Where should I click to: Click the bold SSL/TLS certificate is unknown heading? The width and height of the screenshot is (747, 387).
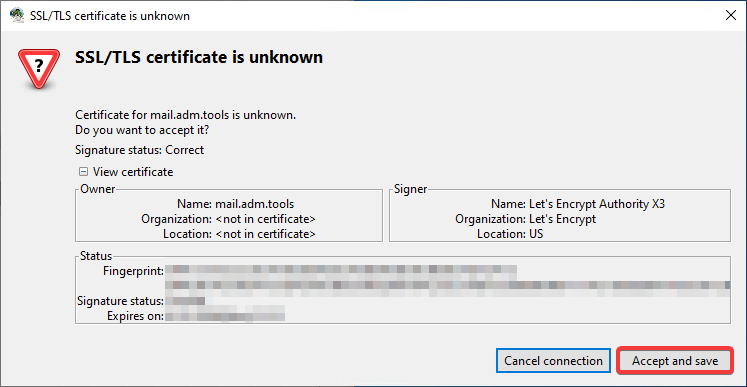199,57
